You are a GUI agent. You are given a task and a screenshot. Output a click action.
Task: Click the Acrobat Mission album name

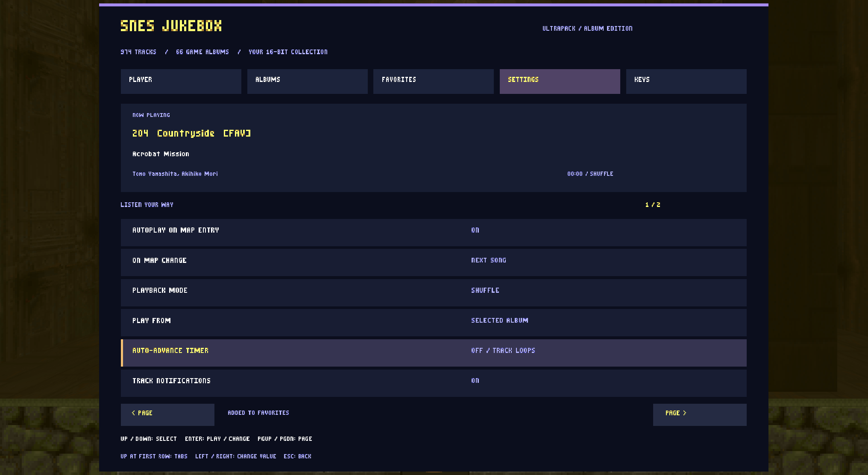click(x=161, y=154)
